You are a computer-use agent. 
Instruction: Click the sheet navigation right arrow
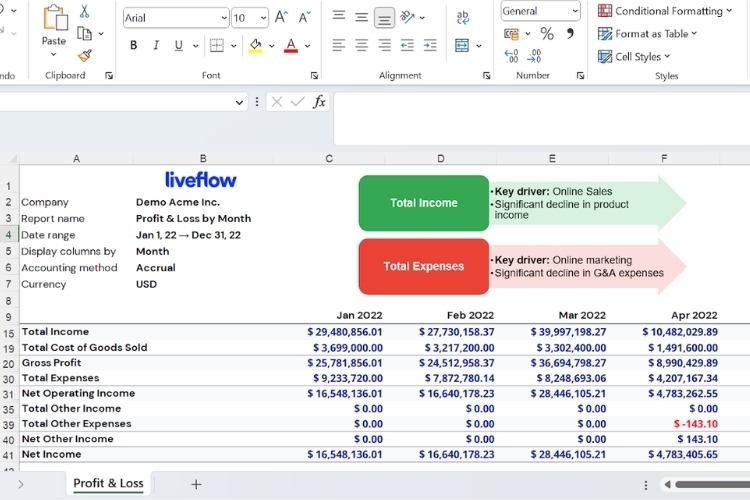(21, 484)
